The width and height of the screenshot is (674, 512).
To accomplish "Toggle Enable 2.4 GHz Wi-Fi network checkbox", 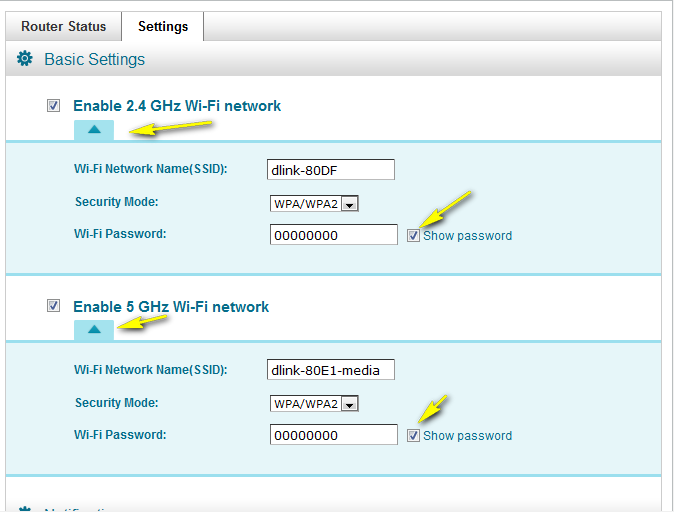I will (53, 105).
